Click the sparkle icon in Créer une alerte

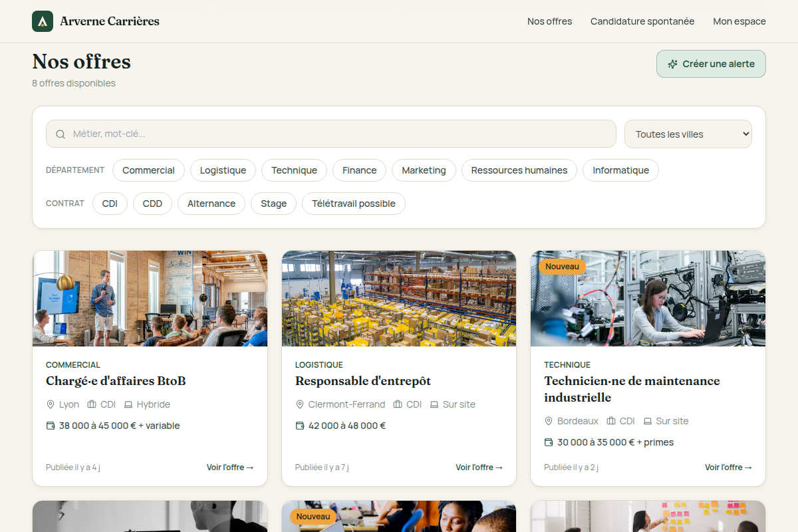[673, 64]
